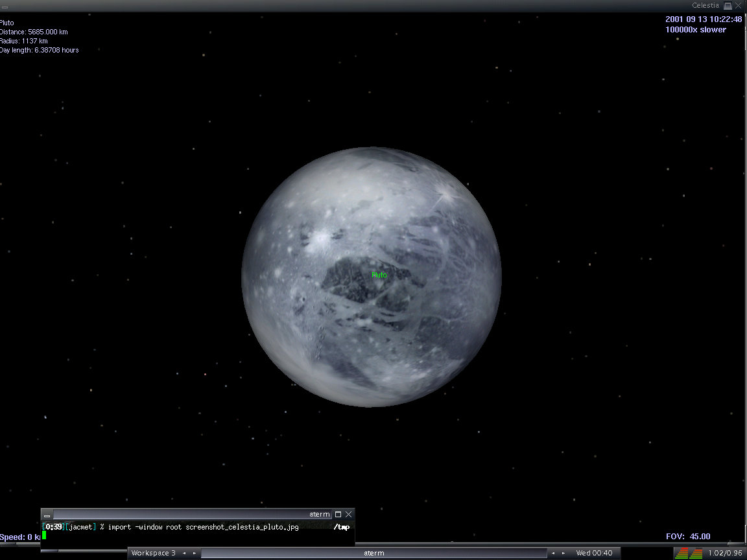Close the aterm terminal window
The image size is (747, 560).
[348, 514]
